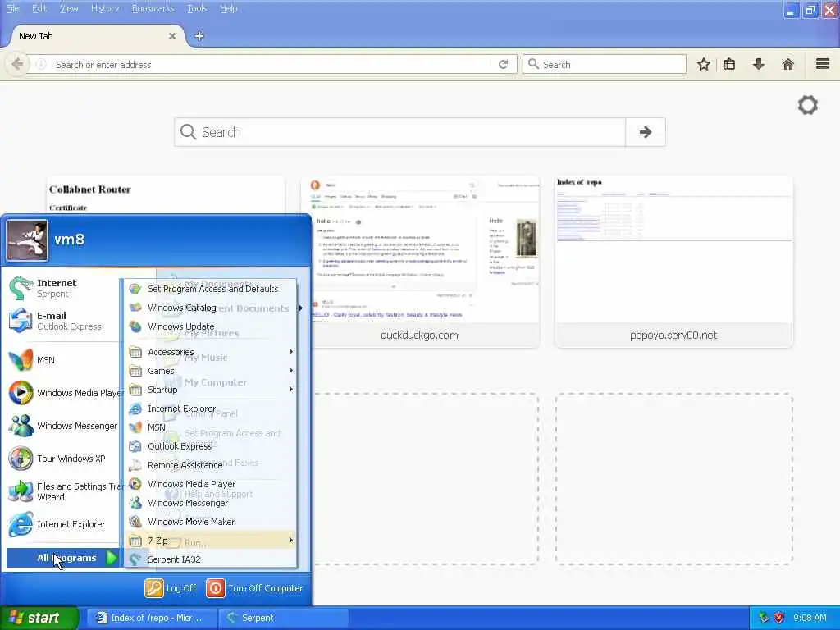
Task: Click the vm8 user picture
Action: point(27,240)
